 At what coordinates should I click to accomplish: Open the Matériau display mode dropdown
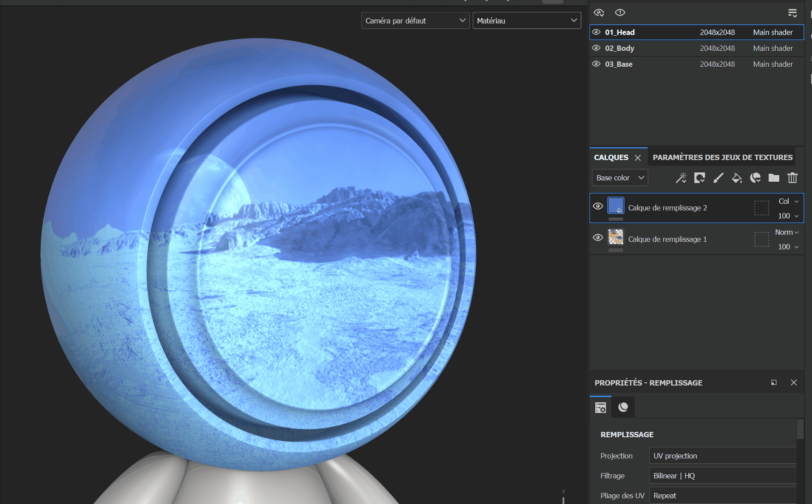526,21
